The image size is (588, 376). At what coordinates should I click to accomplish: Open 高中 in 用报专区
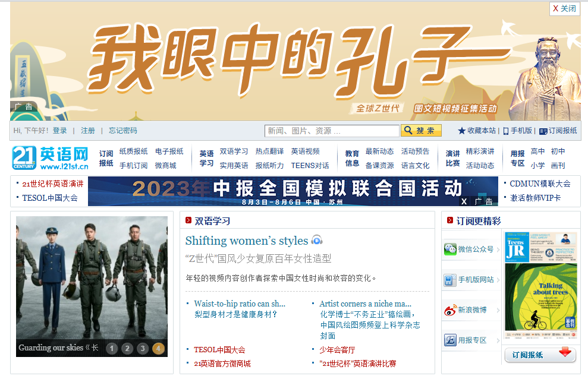pyautogui.click(x=537, y=151)
